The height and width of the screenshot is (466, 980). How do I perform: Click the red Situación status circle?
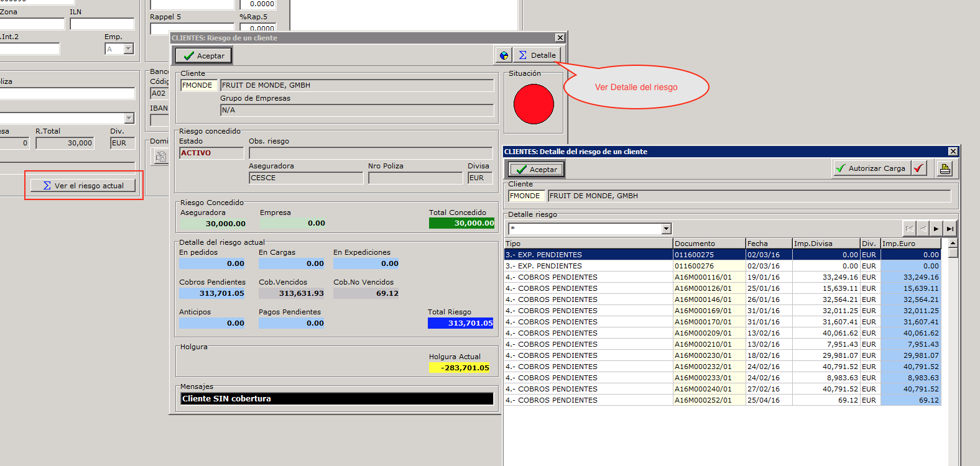tap(534, 104)
